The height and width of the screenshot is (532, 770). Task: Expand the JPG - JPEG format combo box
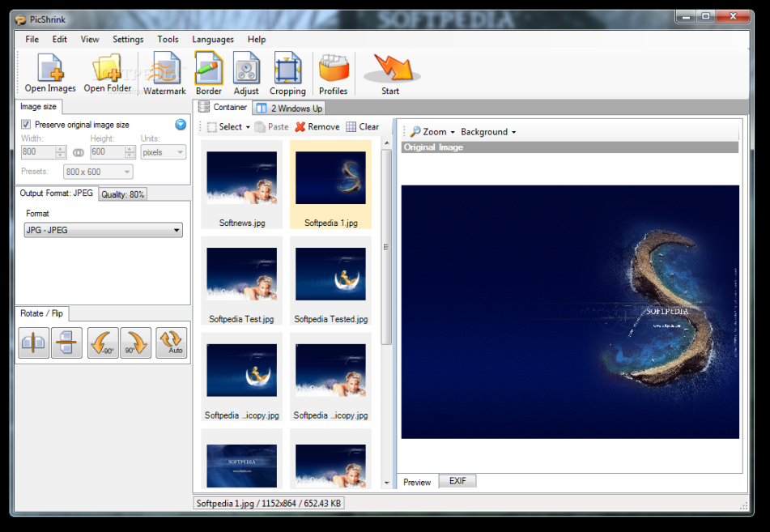[x=103, y=230]
